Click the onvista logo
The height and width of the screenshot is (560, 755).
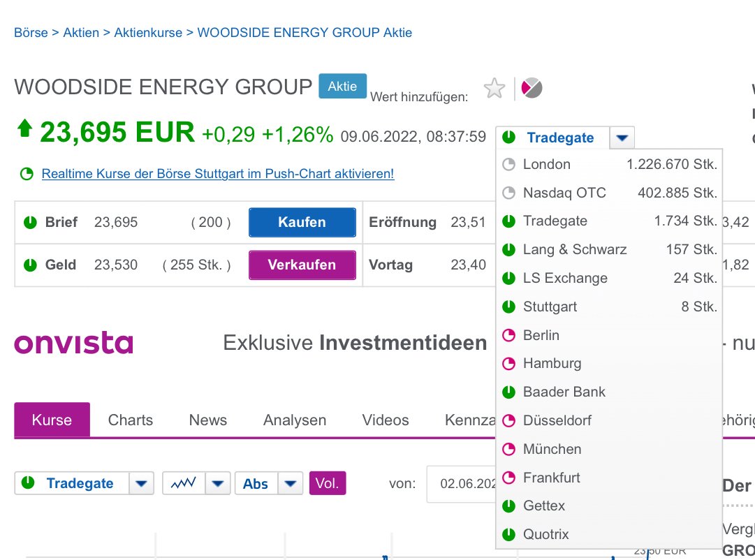(x=73, y=343)
